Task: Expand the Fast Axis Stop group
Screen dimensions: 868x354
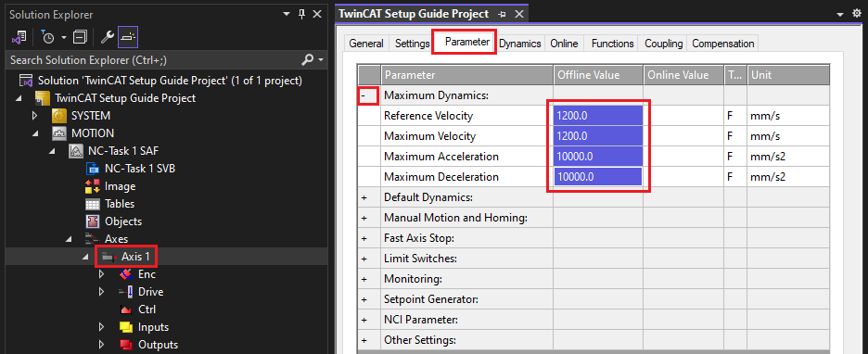Action: (364, 238)
